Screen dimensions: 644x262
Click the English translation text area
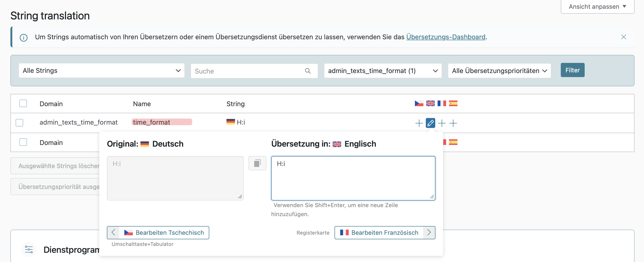pyautogui.click(x=353, y=178)
